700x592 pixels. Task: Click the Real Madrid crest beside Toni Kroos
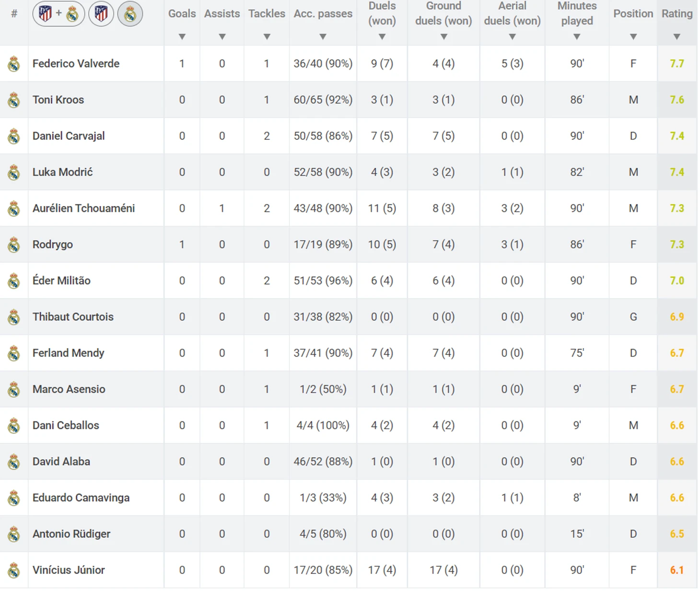click(14, 100)
